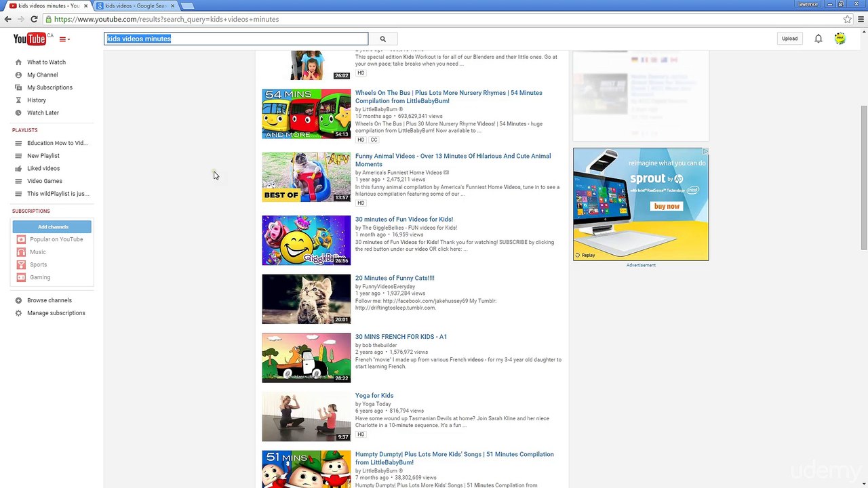Viewport: 868px width, 488px height.
Task: Open the Chrome menu icon
Action: [859, 19]
